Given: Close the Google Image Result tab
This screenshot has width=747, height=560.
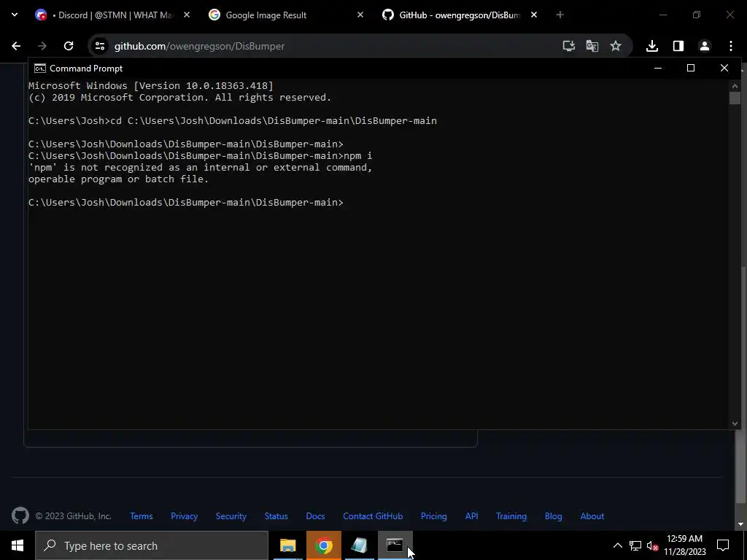Looking at the screenshot, I should pos(360,15).
